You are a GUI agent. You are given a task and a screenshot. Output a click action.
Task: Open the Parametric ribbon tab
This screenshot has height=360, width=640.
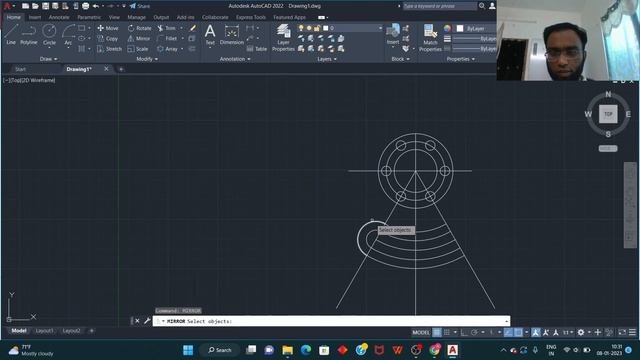(89, 18)
